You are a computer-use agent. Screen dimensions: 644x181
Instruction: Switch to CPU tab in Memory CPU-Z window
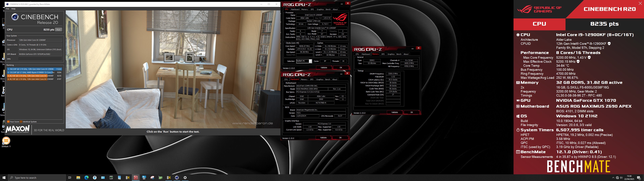click(x=357, y=54)
